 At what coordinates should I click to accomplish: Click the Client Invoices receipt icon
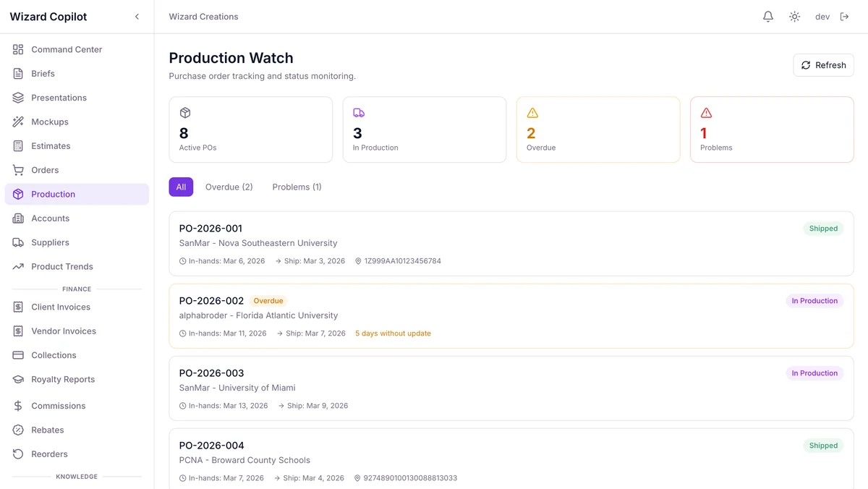coord(18,307)
